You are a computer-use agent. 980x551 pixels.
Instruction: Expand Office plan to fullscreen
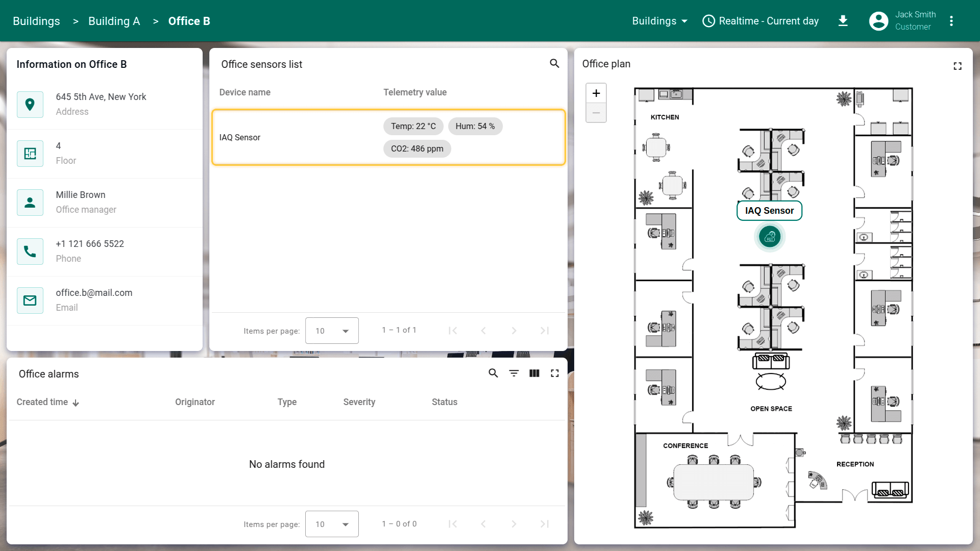tap(958, 66)
